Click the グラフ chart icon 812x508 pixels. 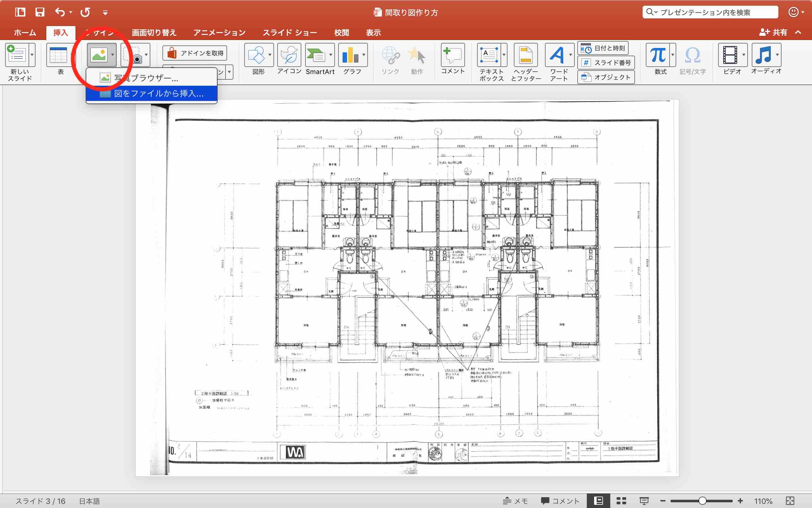pos(350,55)
